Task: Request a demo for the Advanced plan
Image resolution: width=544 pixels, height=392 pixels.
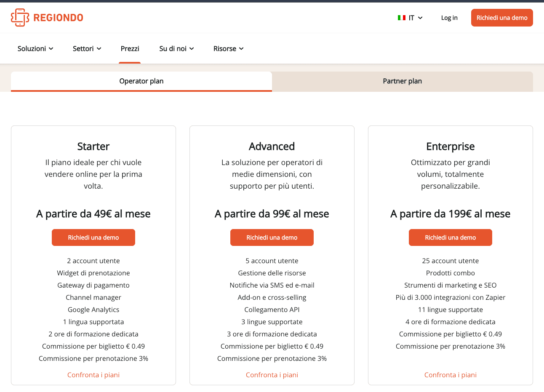Action: click(272, 237)
